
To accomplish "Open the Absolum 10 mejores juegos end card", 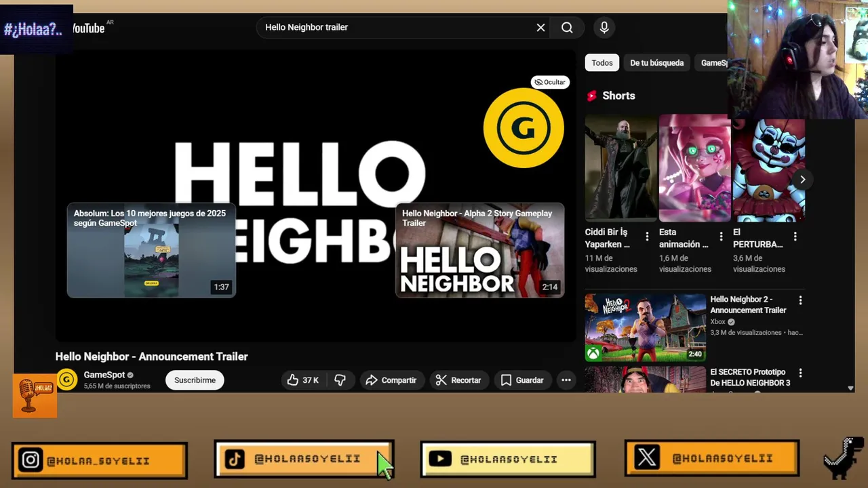I will 151,250.
